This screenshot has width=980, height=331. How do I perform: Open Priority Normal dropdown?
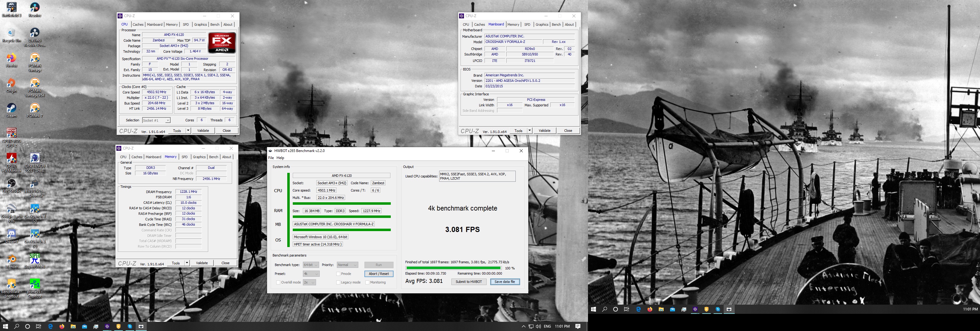tap(347, 265)
